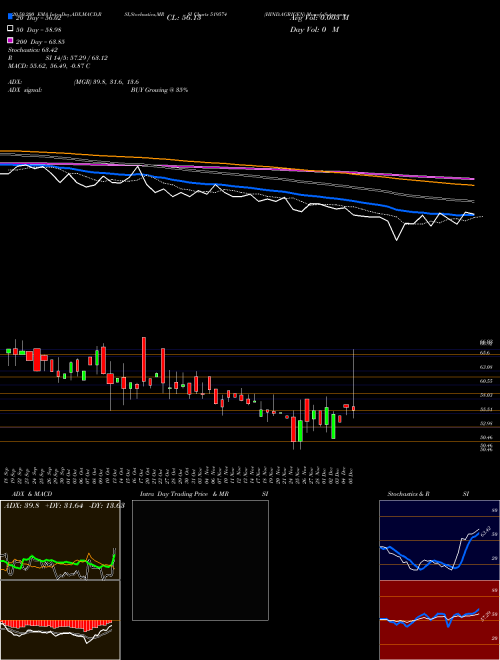Click the 60.55 price axis label
The width and height of the screenshot is (500, 660).
487,381
